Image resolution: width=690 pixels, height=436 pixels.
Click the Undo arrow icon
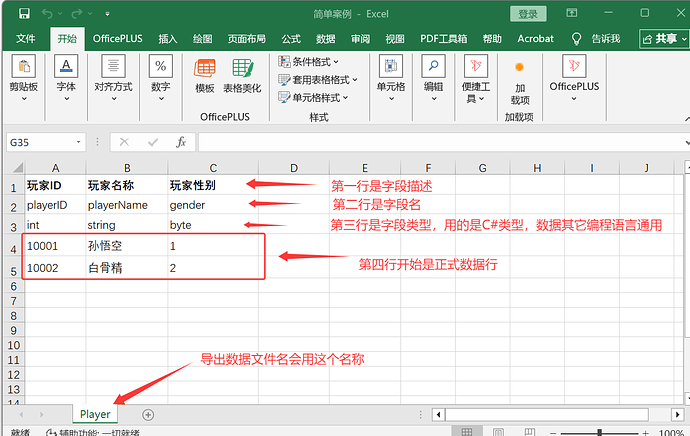click(47, 14)
